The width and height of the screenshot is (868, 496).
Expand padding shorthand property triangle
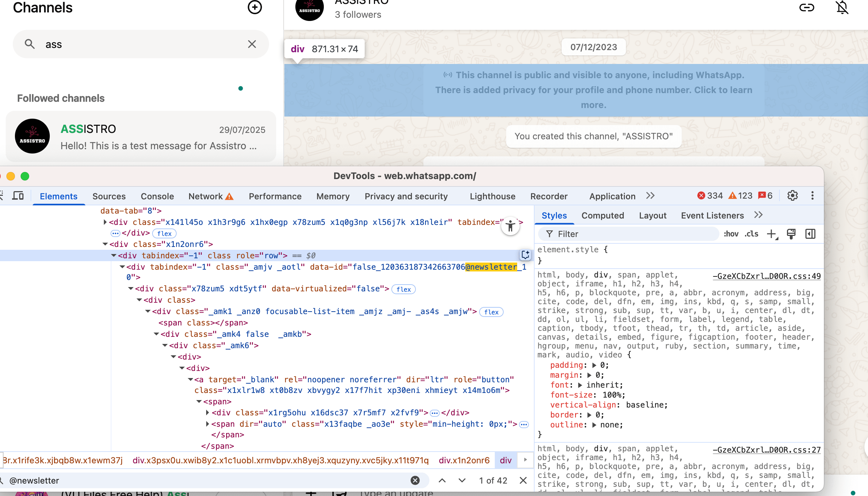tap(594, 365)
